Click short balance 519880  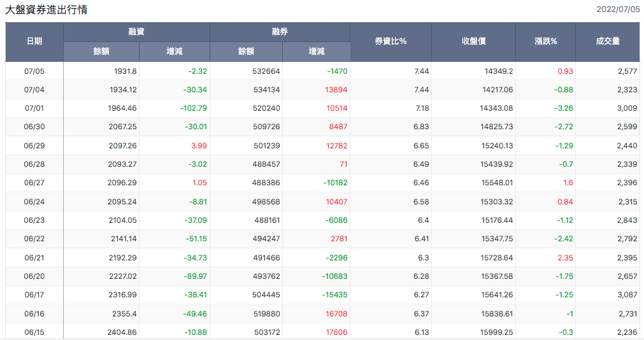pyautogui.click(x=266, y=314)
